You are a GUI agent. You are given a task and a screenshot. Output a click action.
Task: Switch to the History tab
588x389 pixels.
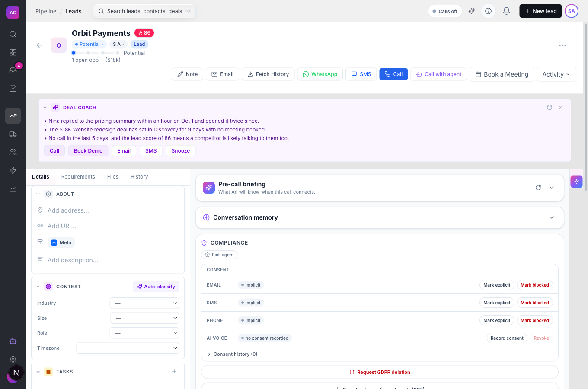click(139, 177)
